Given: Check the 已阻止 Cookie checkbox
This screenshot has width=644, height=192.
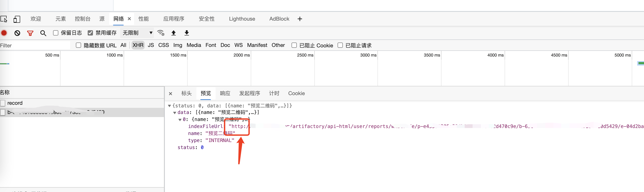Looking at the screenshot, I should [x=294, y=45].
